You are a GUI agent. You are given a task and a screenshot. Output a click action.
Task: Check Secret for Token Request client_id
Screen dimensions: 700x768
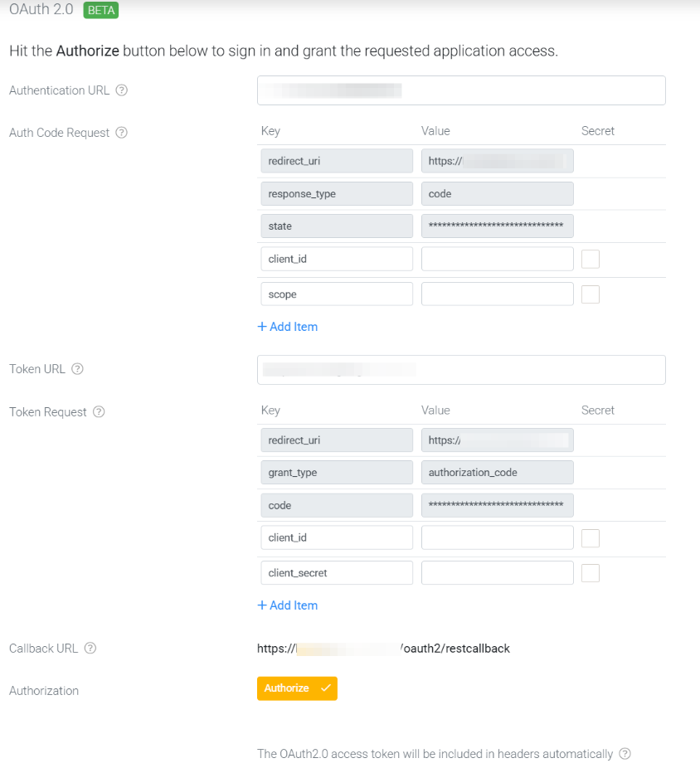pos(591,537)
